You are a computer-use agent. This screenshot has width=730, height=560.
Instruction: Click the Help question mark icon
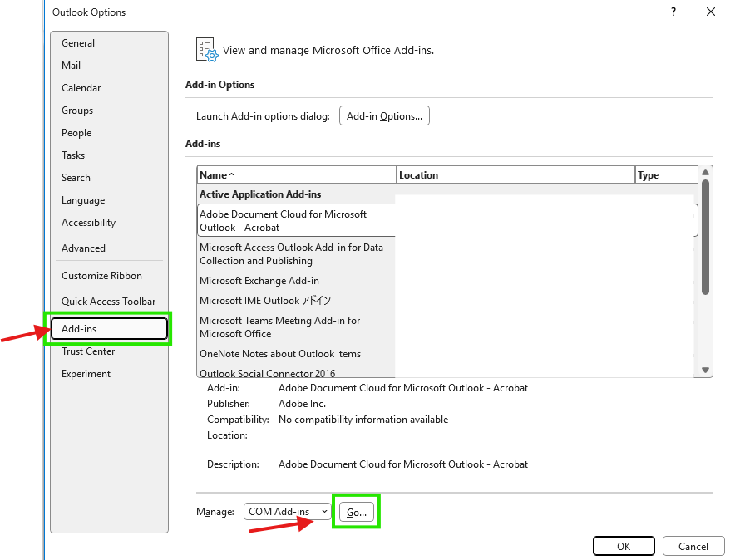pos(673,12)
